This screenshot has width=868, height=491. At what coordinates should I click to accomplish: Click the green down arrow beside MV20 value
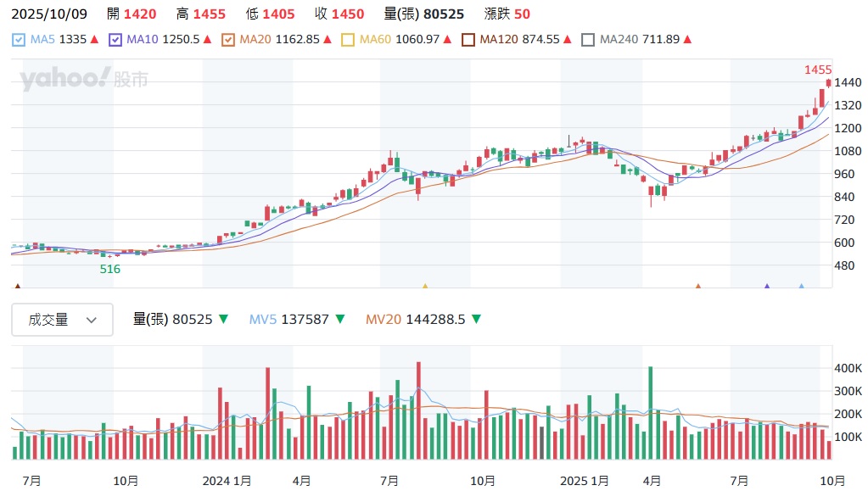[x=476, y=320]
